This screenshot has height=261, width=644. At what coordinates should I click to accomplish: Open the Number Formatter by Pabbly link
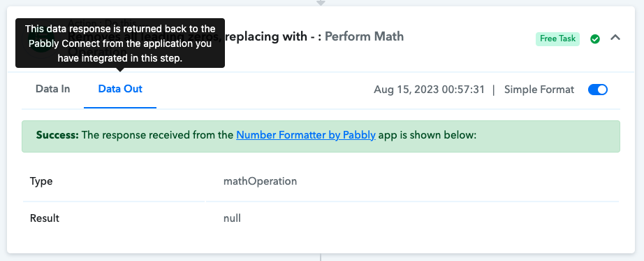(305, 135)
